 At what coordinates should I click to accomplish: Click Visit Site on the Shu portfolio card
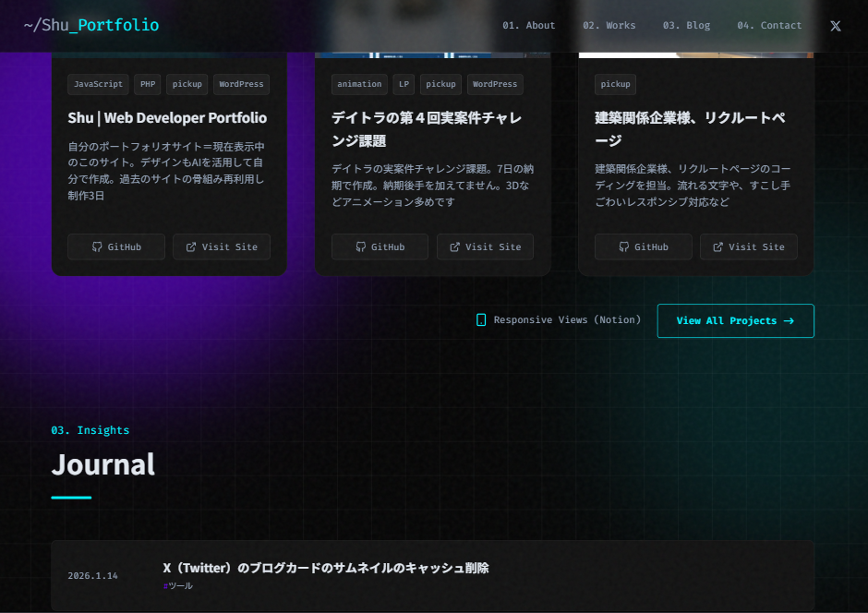(221, 246)
